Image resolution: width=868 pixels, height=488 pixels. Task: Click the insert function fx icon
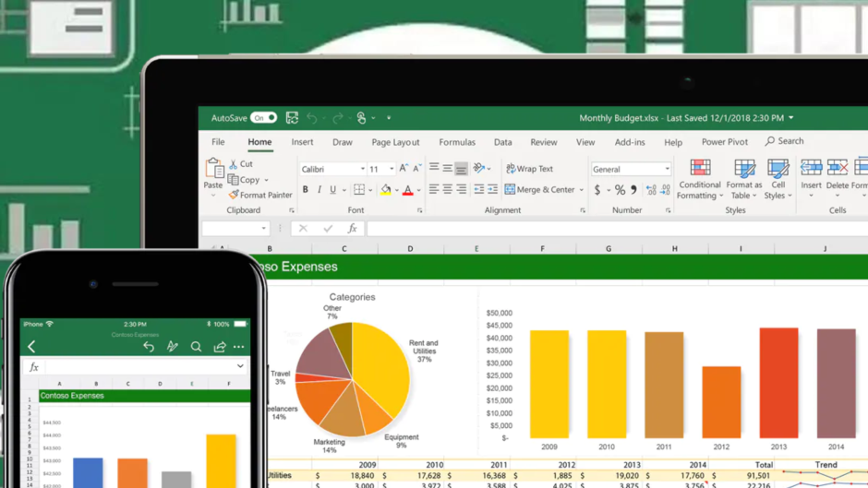[352, 228]
